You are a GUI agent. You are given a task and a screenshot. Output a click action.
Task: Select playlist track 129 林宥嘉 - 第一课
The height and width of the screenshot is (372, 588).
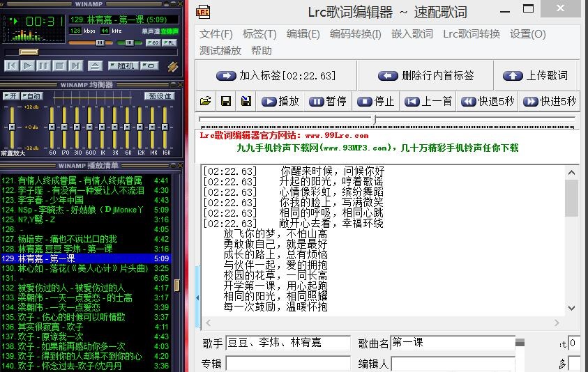click(x=86, y=258)
